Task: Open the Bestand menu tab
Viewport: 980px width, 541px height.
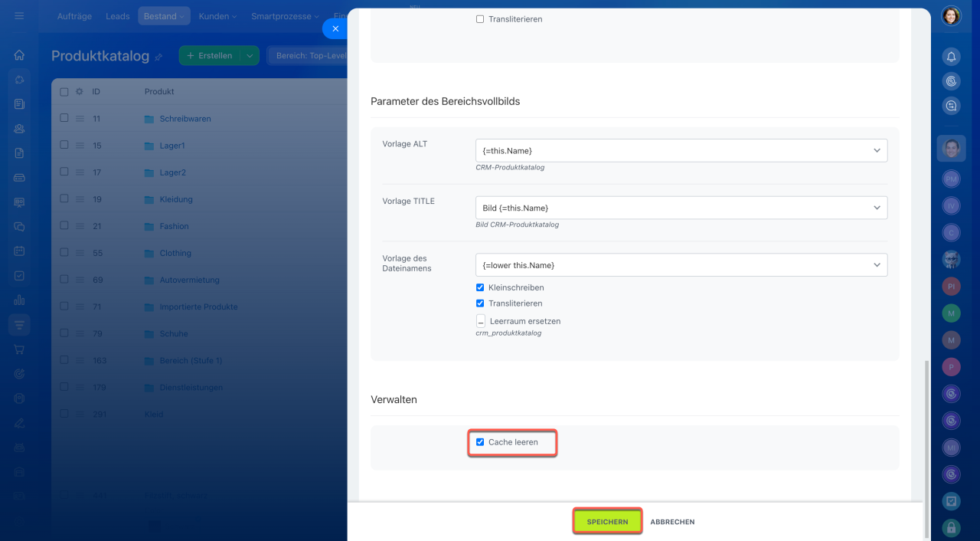Action: point(164,16)
